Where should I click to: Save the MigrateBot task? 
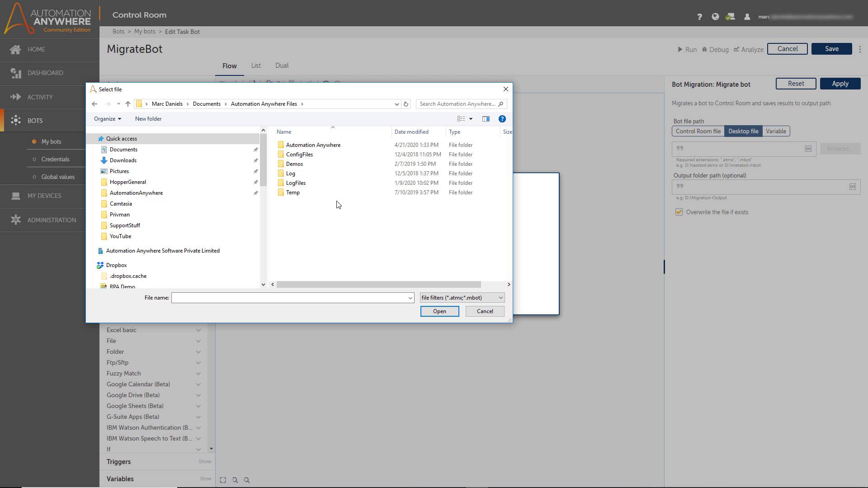pyautogui.click(x=831, y=49)
